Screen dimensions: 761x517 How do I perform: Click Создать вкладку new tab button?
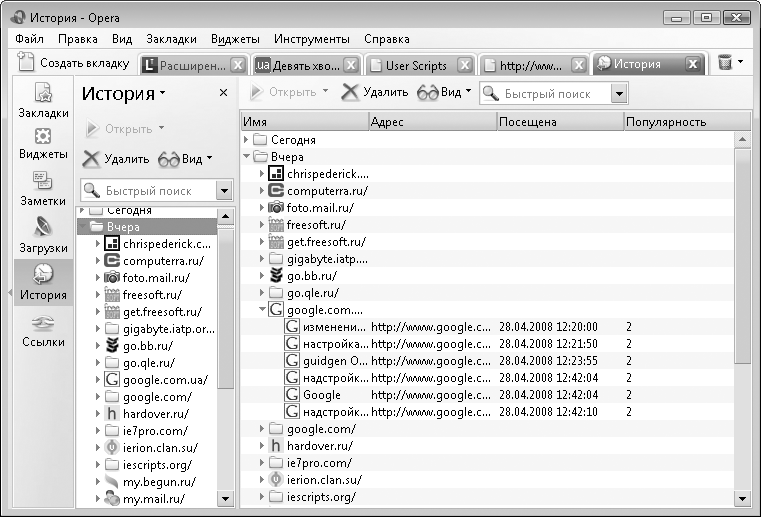(x=74, y=63)
